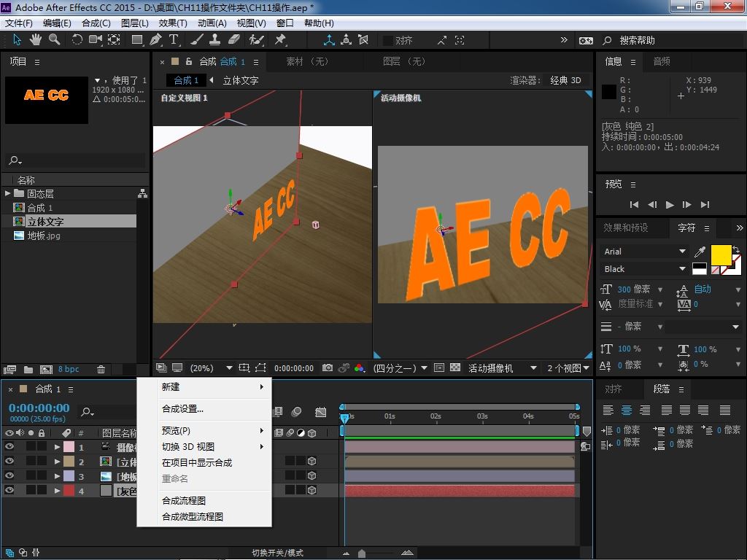This screenshot has width=747, height=560.
Task: Select the Pan Behind anchor point tool
Action: (x=114, y=40)
